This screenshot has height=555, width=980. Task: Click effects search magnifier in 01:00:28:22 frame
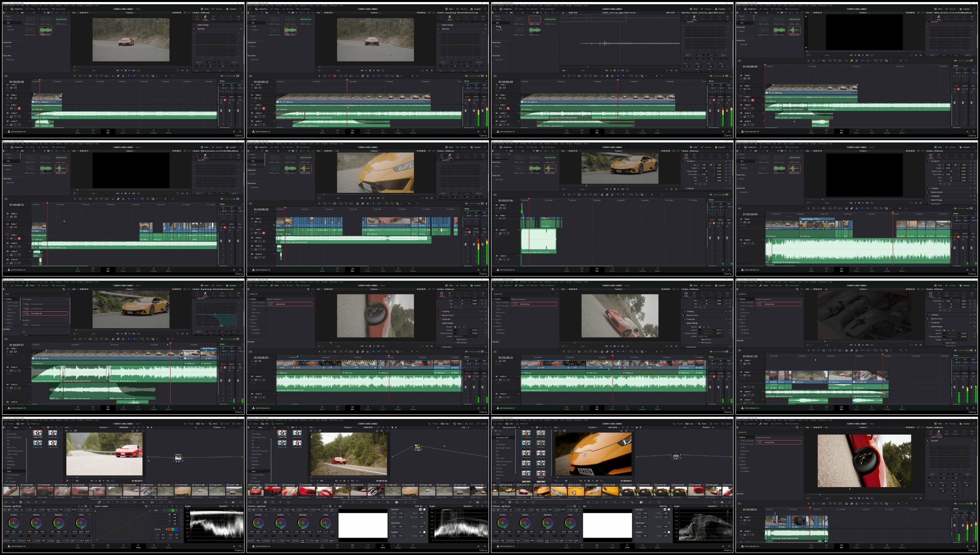[552, 289]
